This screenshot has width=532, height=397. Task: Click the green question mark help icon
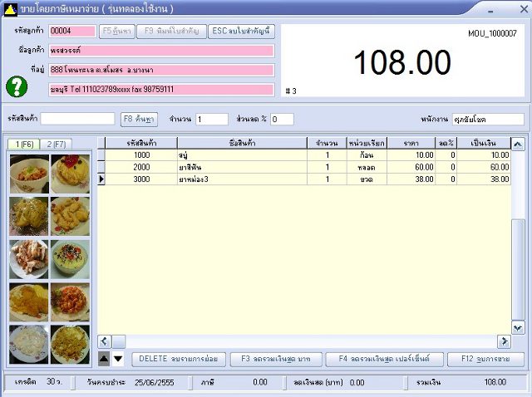(x=17, y=86)
